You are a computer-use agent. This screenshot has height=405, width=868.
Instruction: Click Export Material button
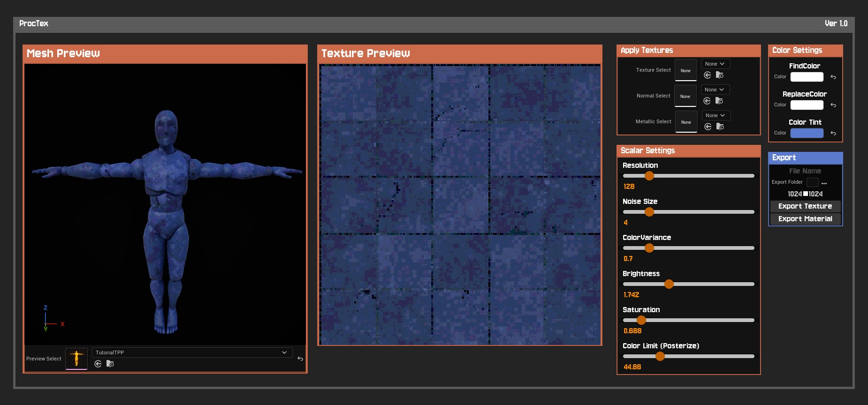coord(805,219)
